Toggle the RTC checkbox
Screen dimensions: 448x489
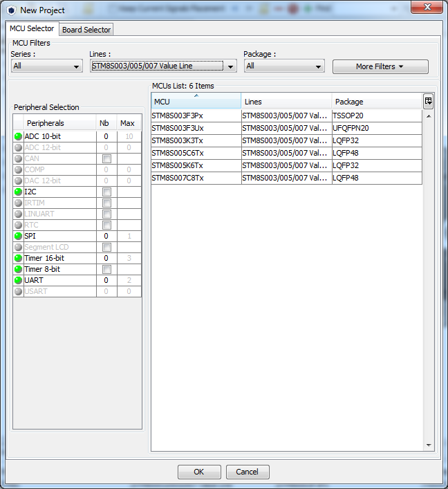point(106,225)
